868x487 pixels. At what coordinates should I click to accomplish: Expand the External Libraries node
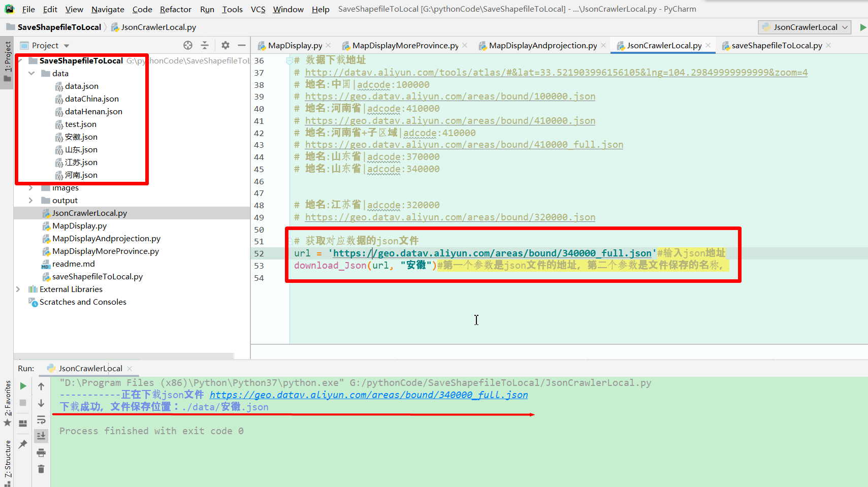[x=18, y=289]
